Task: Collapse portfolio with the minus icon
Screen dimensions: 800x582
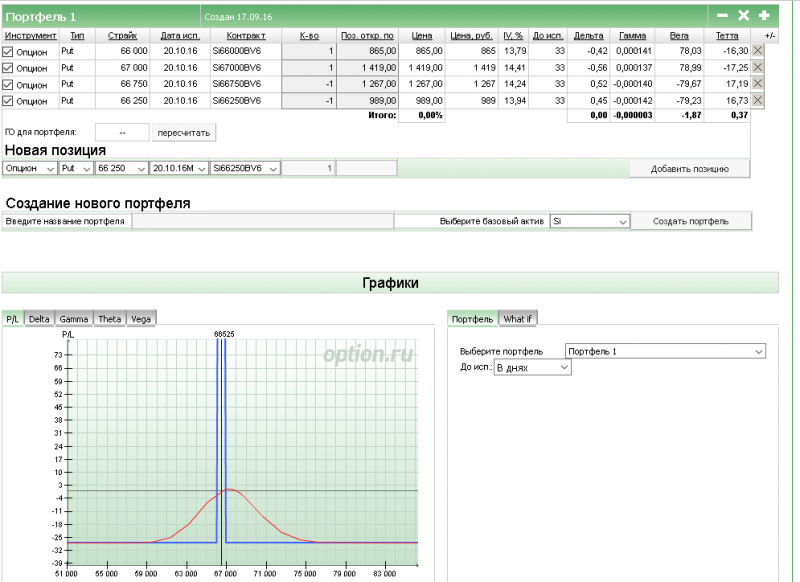Action: tap(722, 16)
